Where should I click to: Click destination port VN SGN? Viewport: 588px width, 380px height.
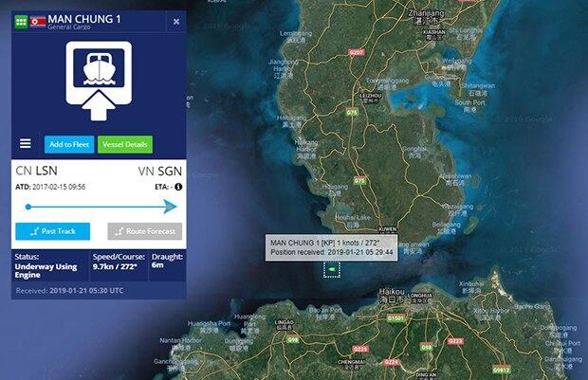coord(160,172)
